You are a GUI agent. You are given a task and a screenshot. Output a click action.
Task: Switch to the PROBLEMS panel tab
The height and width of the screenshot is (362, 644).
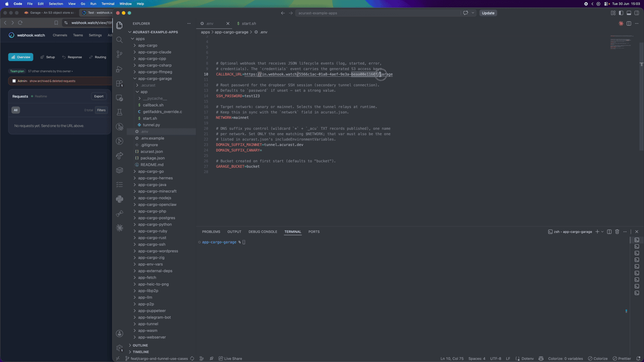coord(211,232)
